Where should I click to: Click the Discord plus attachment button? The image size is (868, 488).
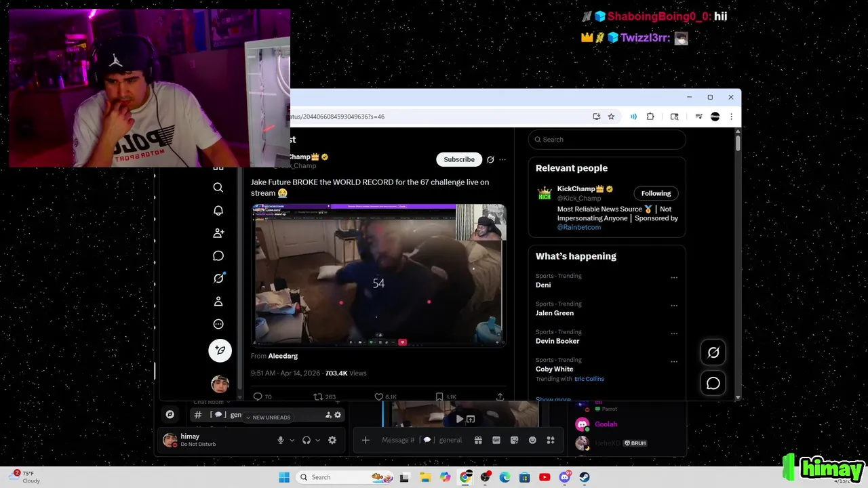366,440
